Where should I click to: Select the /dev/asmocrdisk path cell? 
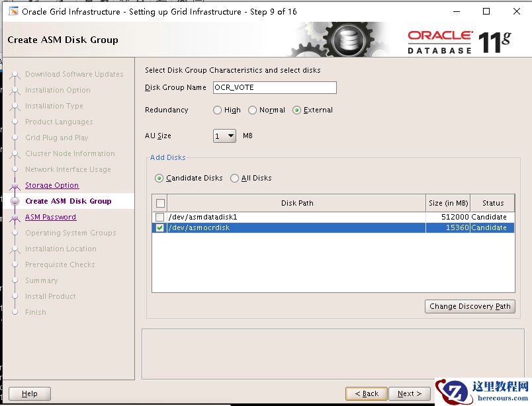[296, 227]
